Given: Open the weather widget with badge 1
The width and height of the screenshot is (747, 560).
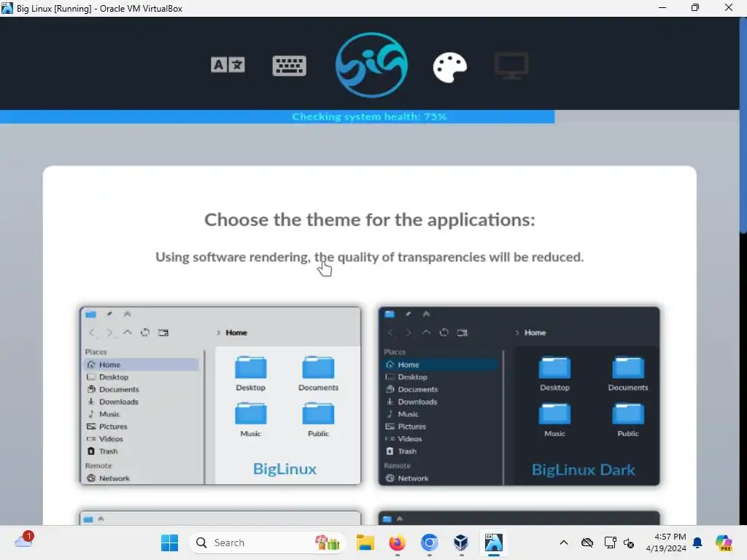Looking at the screenshot, I should tap(24, 540).
